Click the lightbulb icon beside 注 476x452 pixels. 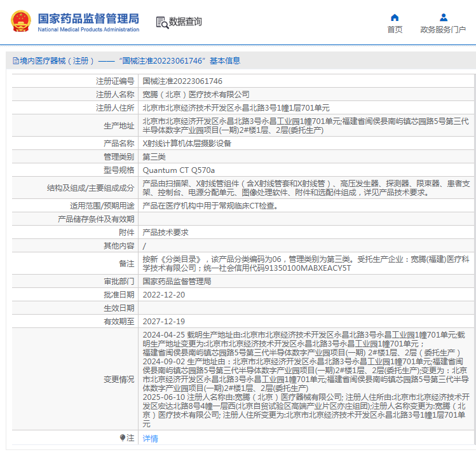(x=123, y=438)
